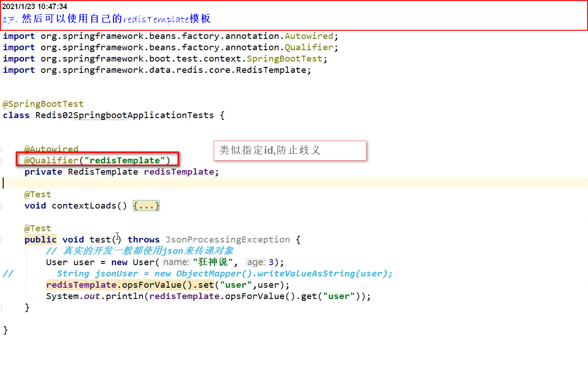Click the timestamp 2021/1/23 10:47:34
588x380 pixels.
pos(35,7)
